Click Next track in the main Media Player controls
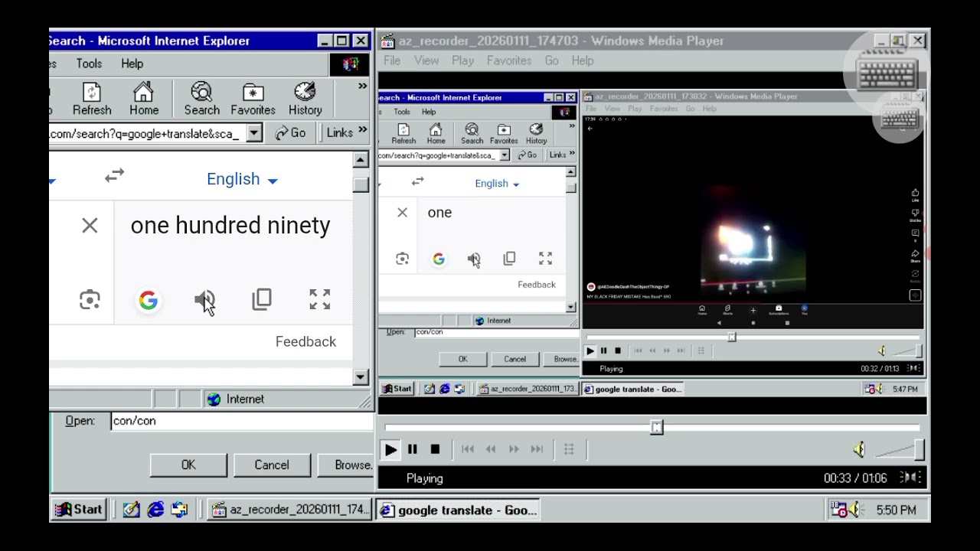The image size is (980, 551). click(x=537, y=449)
